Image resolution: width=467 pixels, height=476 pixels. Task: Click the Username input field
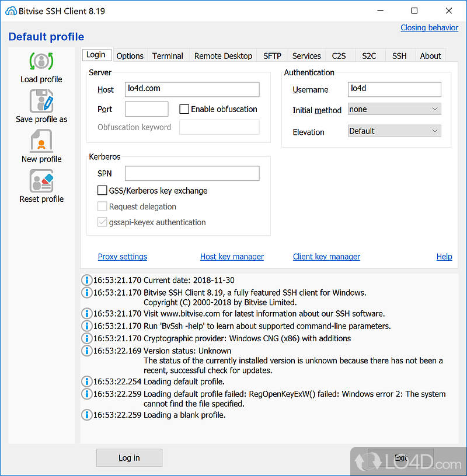(x=395, y=89)
